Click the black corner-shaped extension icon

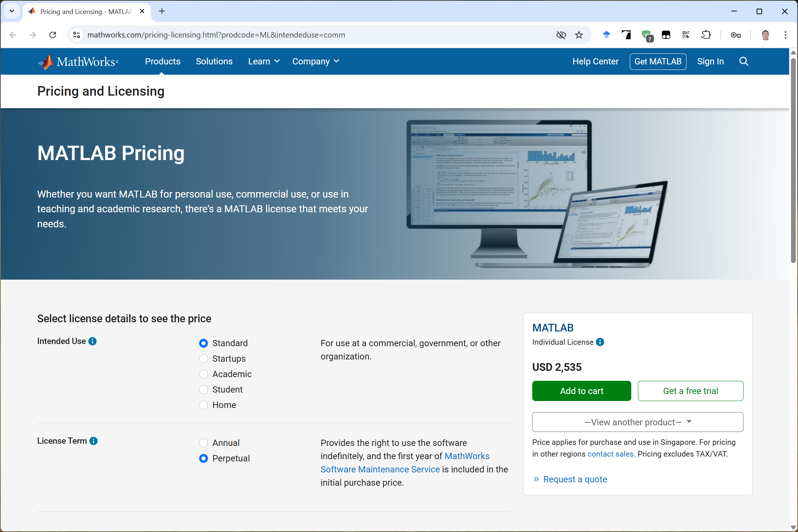pos(626,35)
